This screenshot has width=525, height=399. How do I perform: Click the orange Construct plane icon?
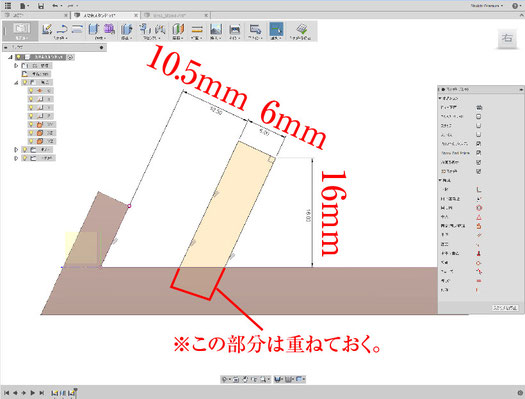point(197,29)
